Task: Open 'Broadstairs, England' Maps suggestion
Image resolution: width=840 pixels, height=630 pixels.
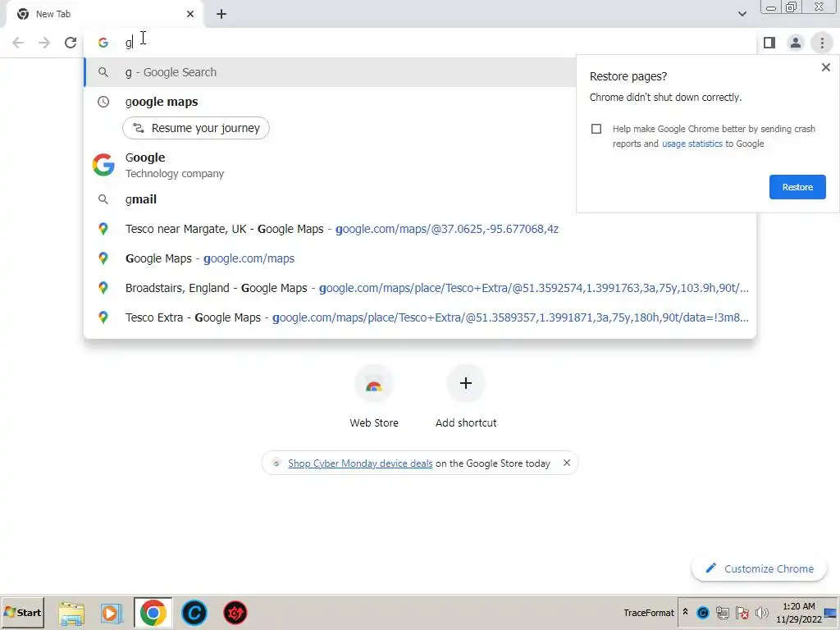Action: (420, 288)
